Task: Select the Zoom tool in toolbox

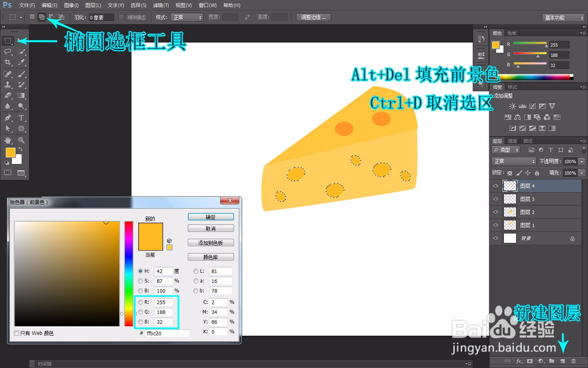Action: (x=21, y=140)
